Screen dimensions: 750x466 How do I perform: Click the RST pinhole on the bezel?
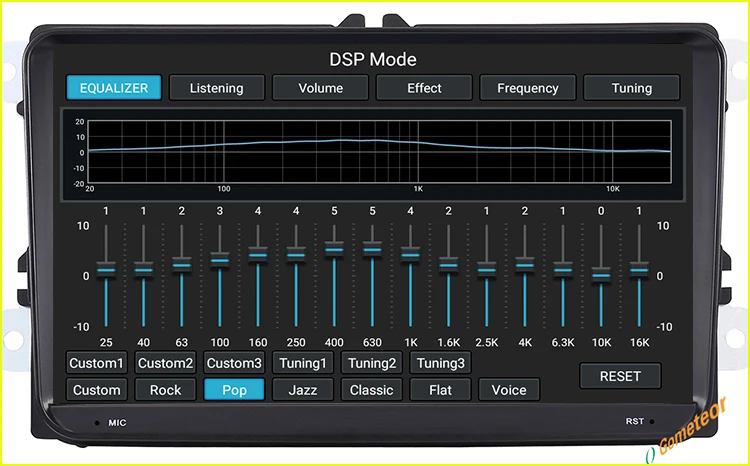click(x=652, y=422)
